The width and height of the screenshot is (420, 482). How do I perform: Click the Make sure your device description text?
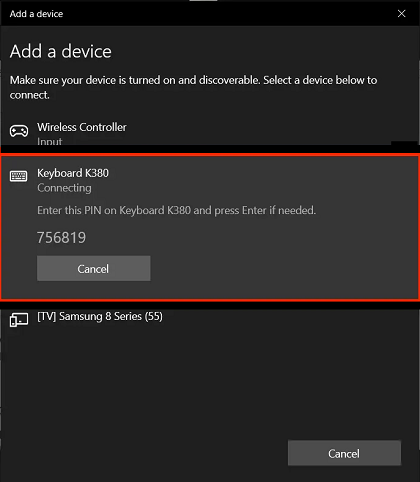[x=193, y=87]
